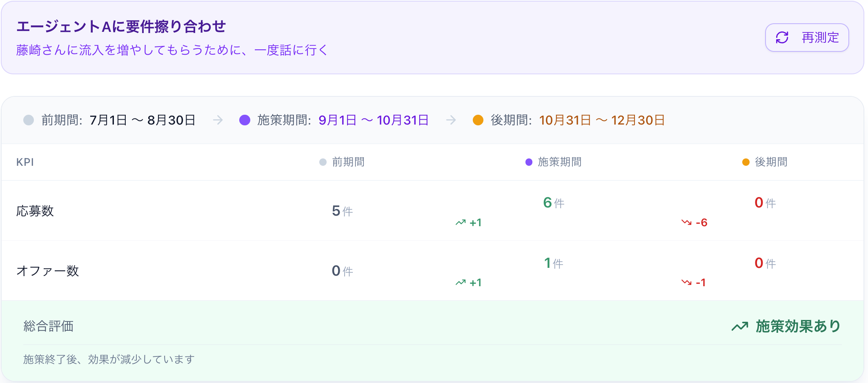Click the red trend-down icon in 応募数 row
The width and height of the screenshot is (868, 383).
(686, 223)
